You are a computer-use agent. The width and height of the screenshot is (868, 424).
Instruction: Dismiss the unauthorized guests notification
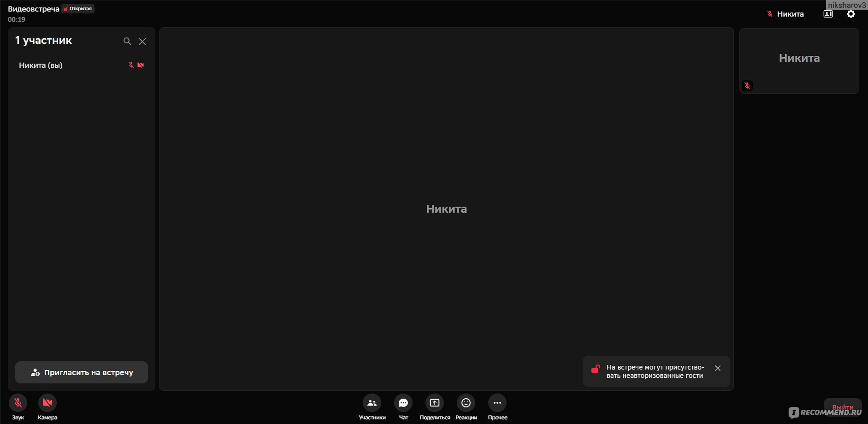point(718,368)
